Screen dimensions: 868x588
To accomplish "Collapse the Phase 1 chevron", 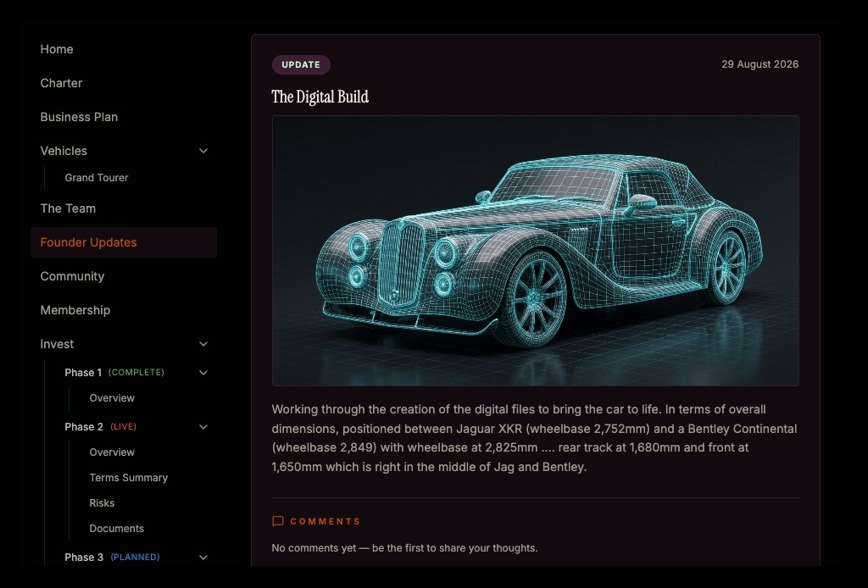I will pos(203,372).
